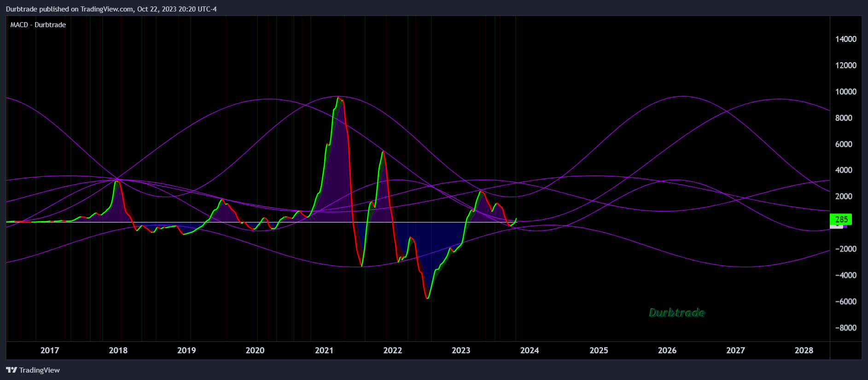The height and width of the screenshot is (380, 868).
Task: Click the 4000 value on price scale
Action: (844, 170)
